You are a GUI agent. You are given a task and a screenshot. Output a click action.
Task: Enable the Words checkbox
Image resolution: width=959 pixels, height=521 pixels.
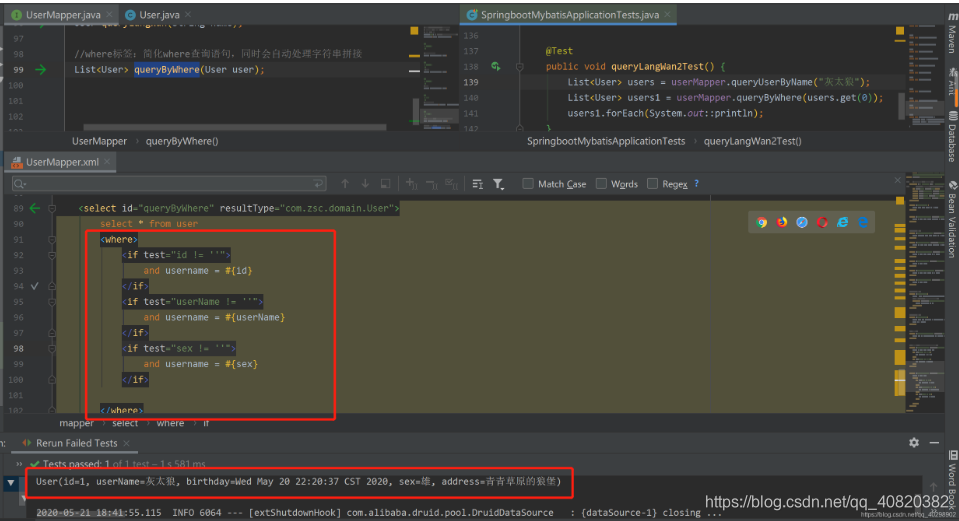601,184
